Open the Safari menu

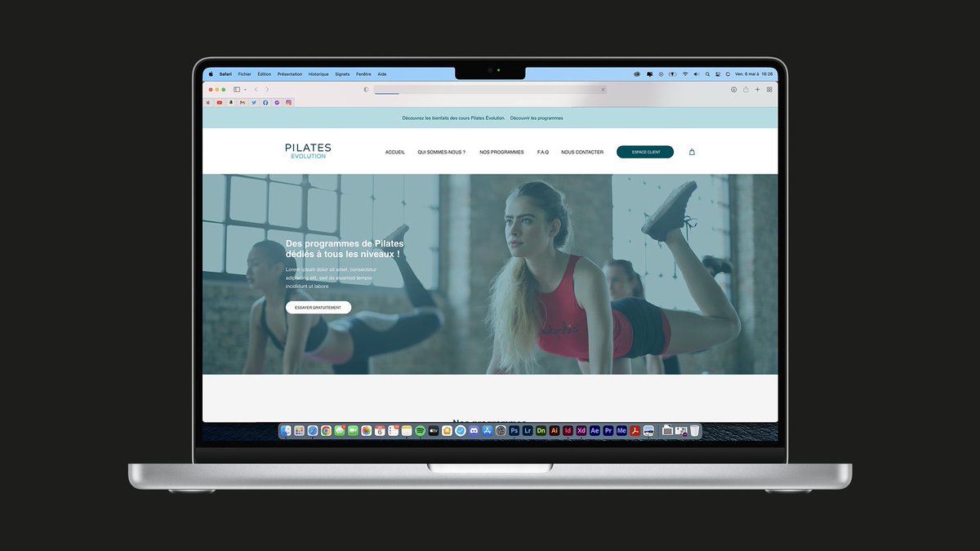225,74
